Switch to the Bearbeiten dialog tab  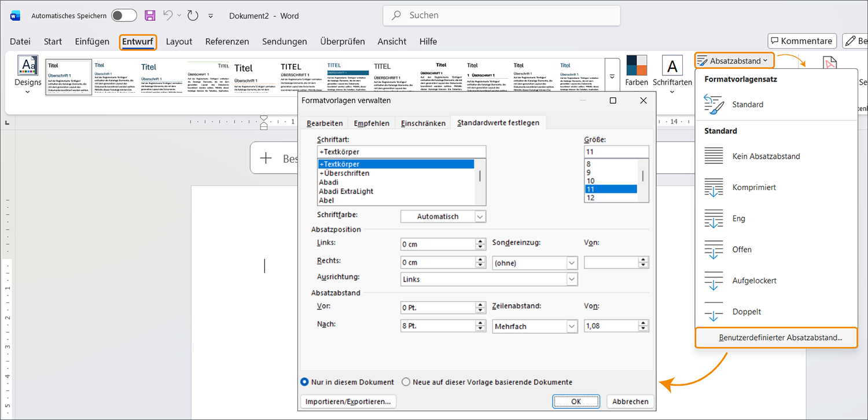click(x=325, y=123)
